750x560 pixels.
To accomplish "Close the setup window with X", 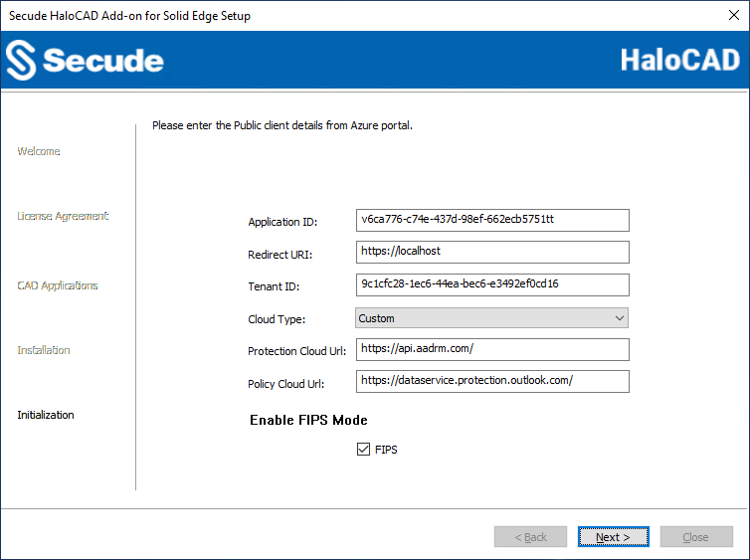I will point(733,16).
